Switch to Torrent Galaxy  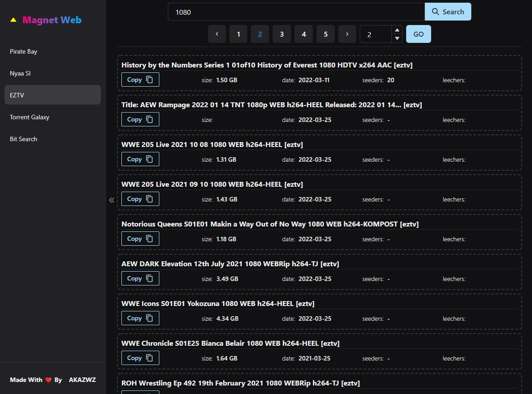coord(53,117)
